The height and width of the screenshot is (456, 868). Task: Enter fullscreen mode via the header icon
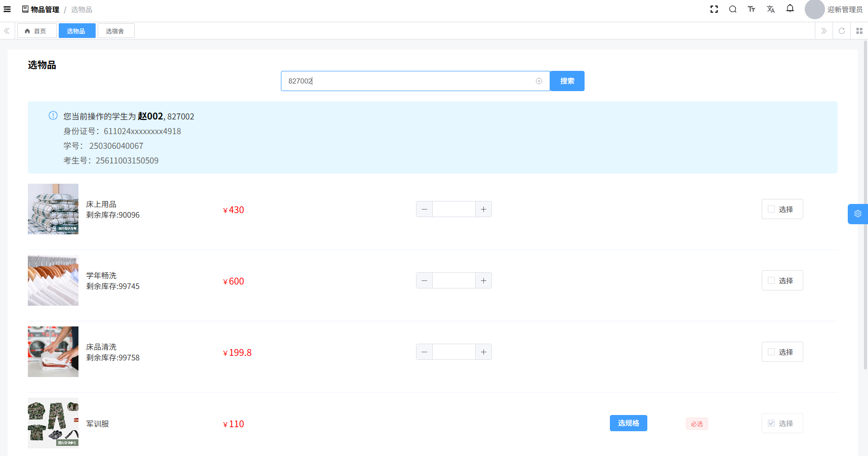(x=714, y=9)
